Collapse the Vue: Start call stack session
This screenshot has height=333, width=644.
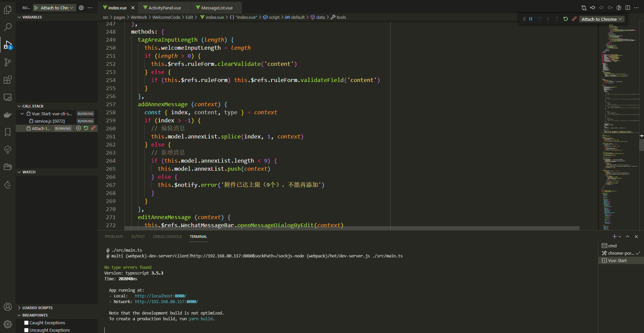tap(22, 114)
